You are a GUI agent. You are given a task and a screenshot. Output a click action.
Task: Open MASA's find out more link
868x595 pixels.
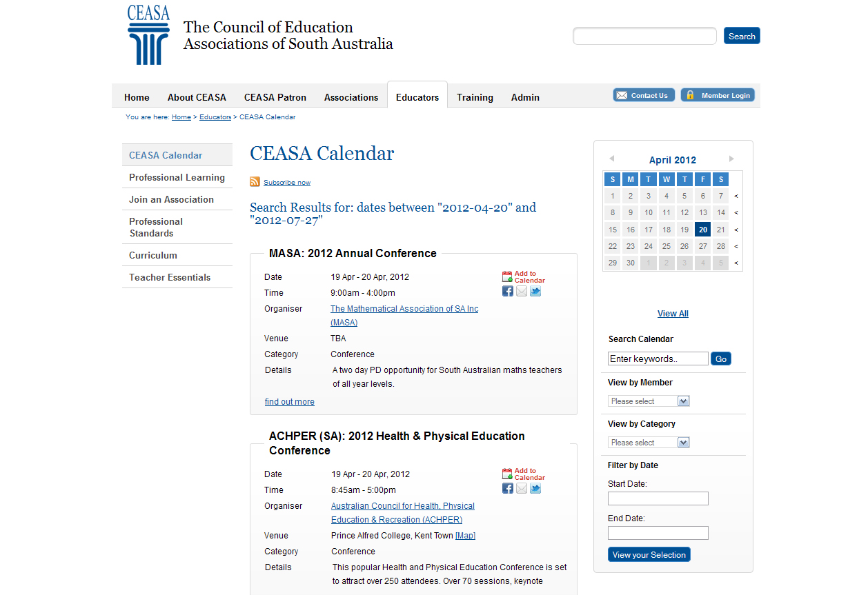[289, 402]
